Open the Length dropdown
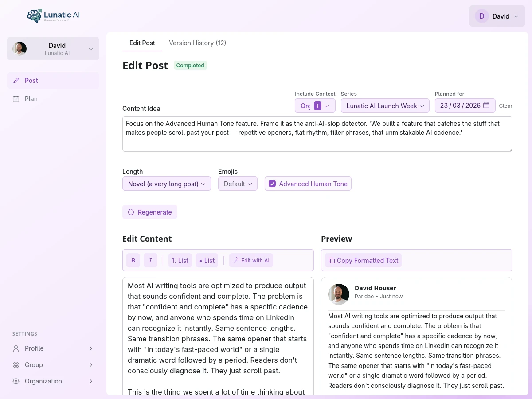Viewport: 532px width, 399px height. click(167, 184)
